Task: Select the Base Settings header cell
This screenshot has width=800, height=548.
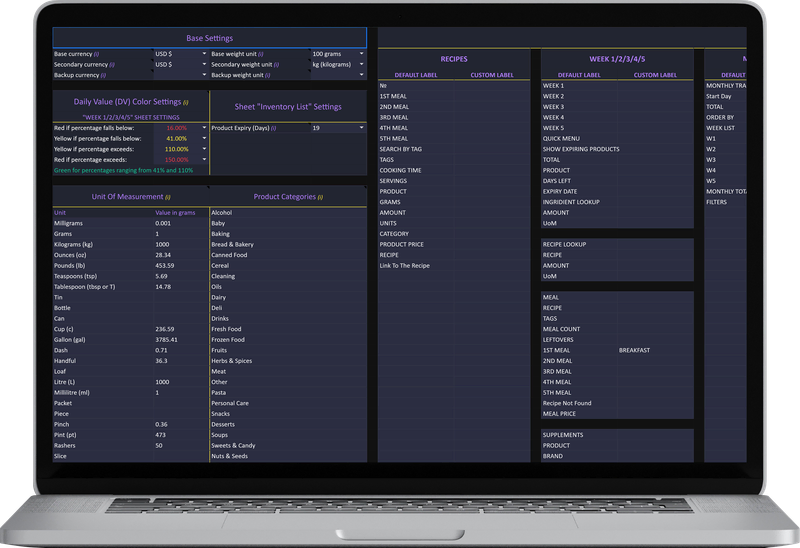Action: (x=209, y=38)
